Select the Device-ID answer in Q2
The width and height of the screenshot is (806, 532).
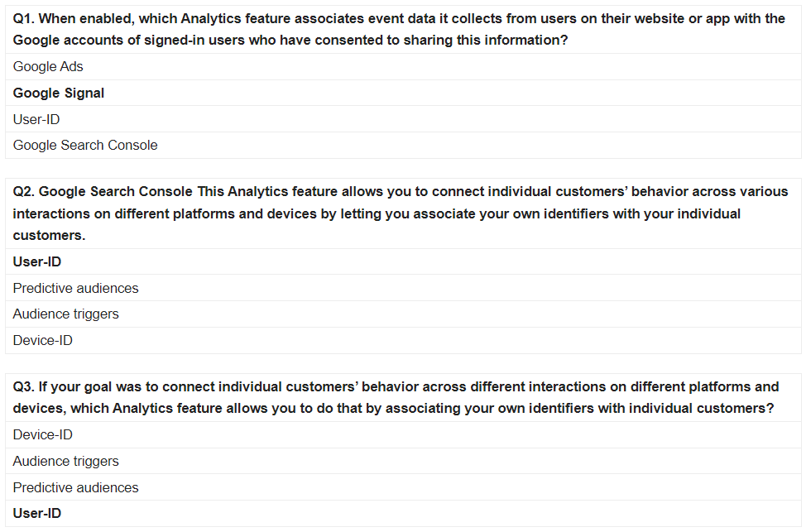[43, 341]
